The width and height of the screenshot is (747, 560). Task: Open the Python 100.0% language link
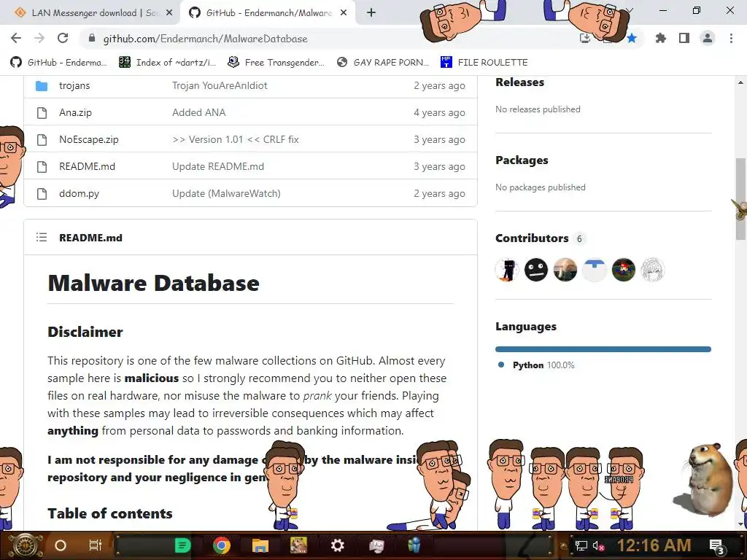coord(543,365)
